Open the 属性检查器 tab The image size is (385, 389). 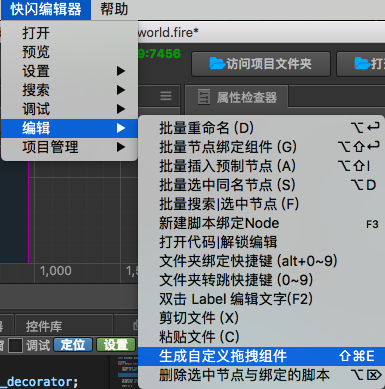[x=237, y=97]
